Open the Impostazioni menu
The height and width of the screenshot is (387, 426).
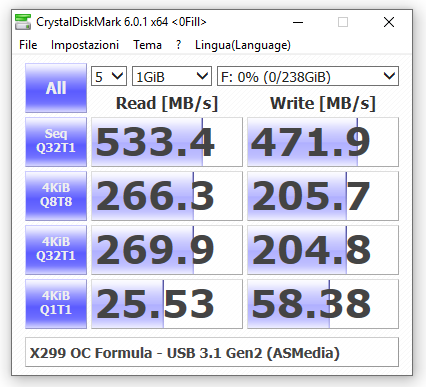coord(85,45)
